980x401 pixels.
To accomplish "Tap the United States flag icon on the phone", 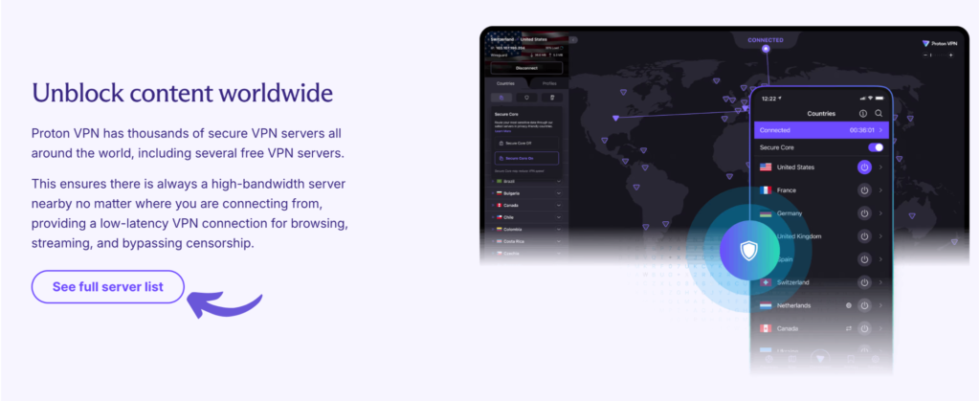I will click(765, 167).
